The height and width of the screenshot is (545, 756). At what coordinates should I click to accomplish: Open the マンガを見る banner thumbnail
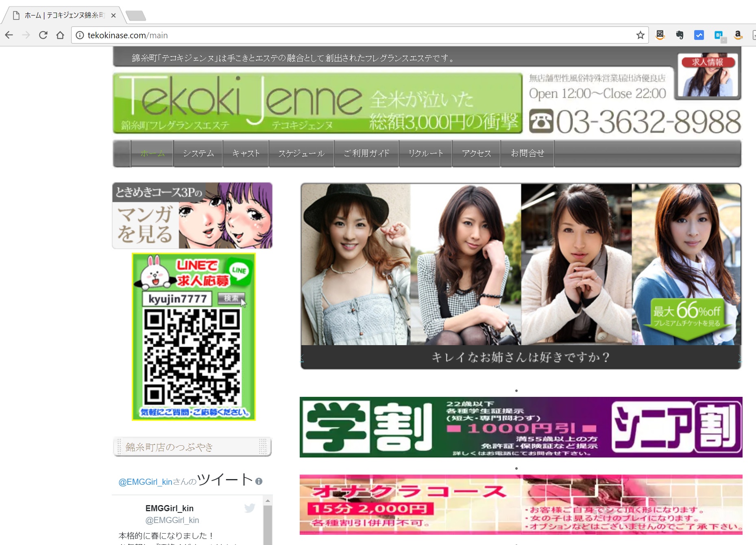tap(192, 216)
